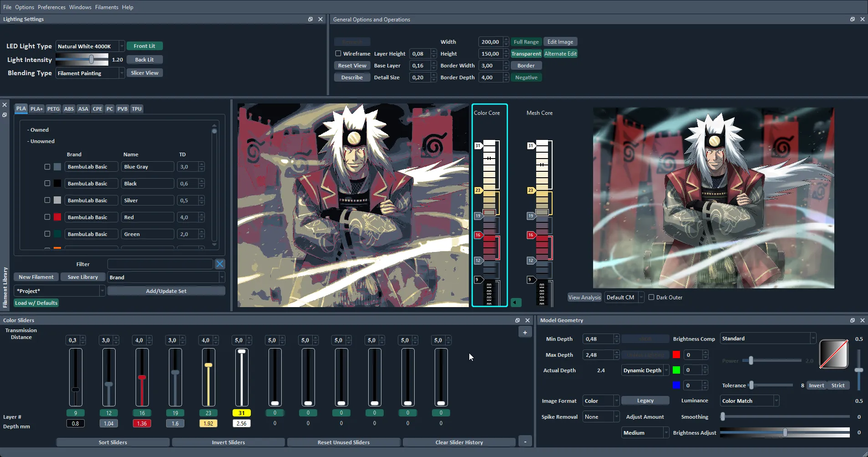Open the Brightness Comp Standard dropdown
The image size is (868, 457).
click(x=768, y=339)
